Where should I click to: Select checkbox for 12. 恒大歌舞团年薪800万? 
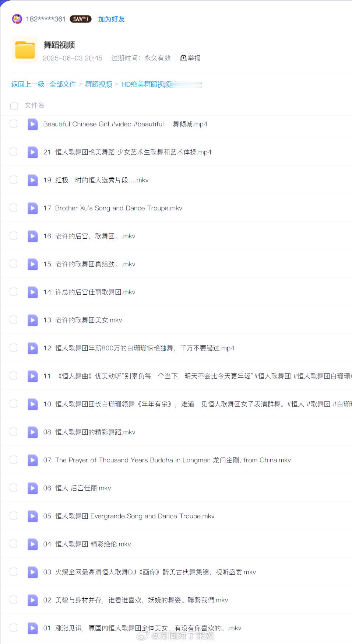point(14,347)
